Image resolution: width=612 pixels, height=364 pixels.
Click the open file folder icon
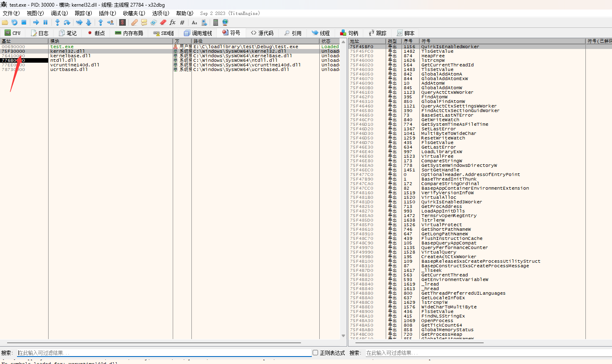pos(5,22)
